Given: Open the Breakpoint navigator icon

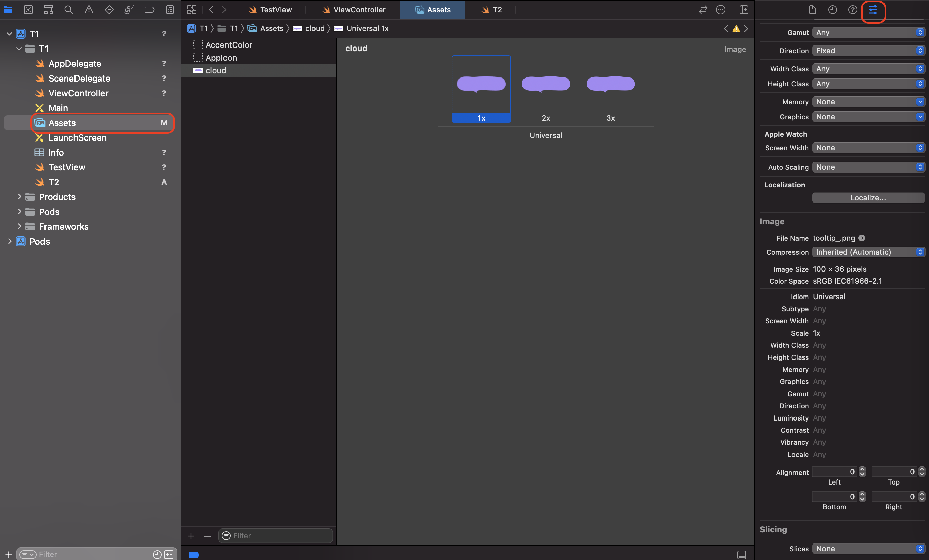Looking at the screenshot, I should pyautogui.click(x=149, y=10).
